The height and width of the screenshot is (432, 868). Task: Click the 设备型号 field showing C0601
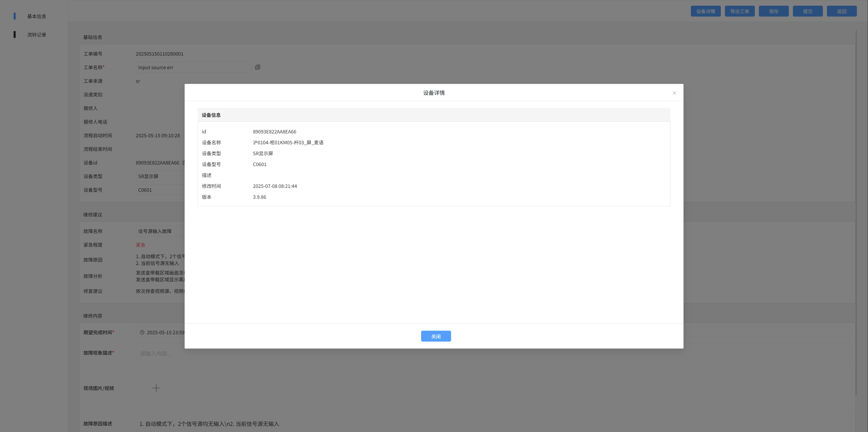(160, 190)
